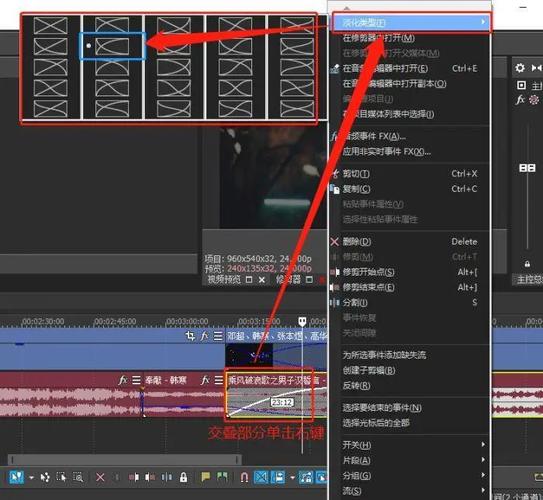Click the Split toolbar icon
This screenshot has width=543, height=500.
pyautogui.click(x=166, y=478)
